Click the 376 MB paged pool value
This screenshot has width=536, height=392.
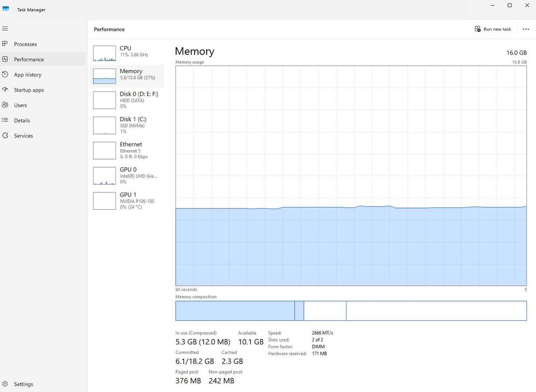point(188,381)
